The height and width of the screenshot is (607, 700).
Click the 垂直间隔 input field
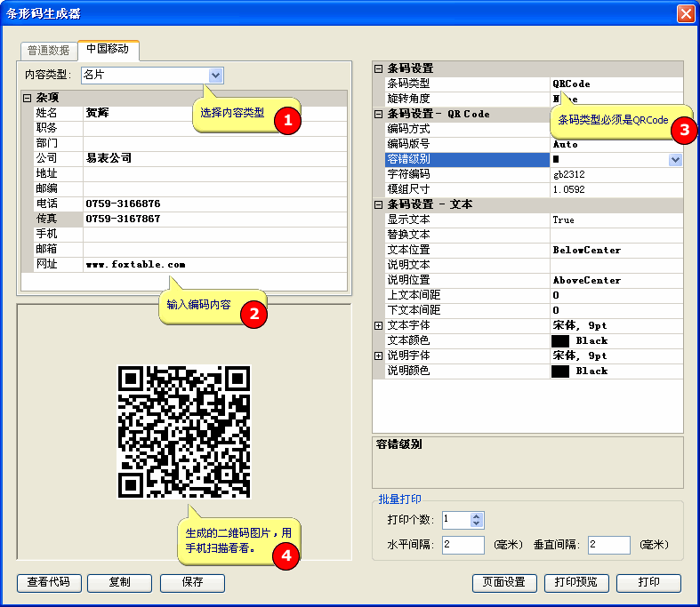609,545
